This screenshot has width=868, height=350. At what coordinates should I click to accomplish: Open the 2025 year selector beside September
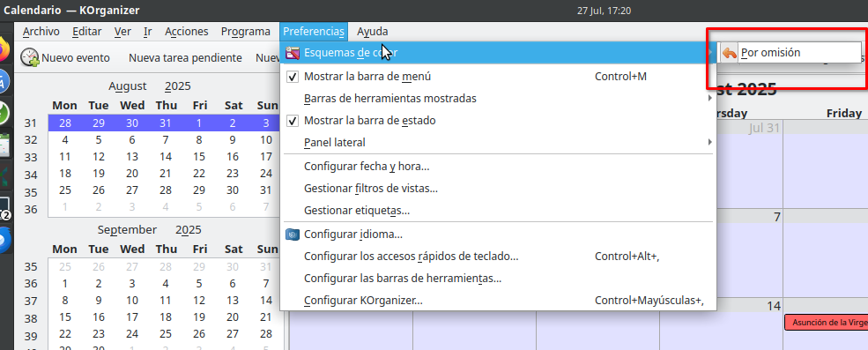click(189, 229)
